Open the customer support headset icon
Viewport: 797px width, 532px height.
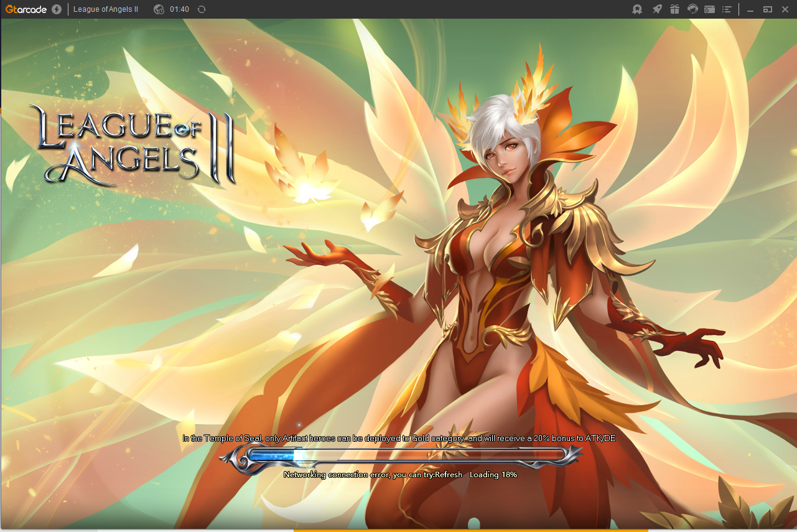click(692, 9)
